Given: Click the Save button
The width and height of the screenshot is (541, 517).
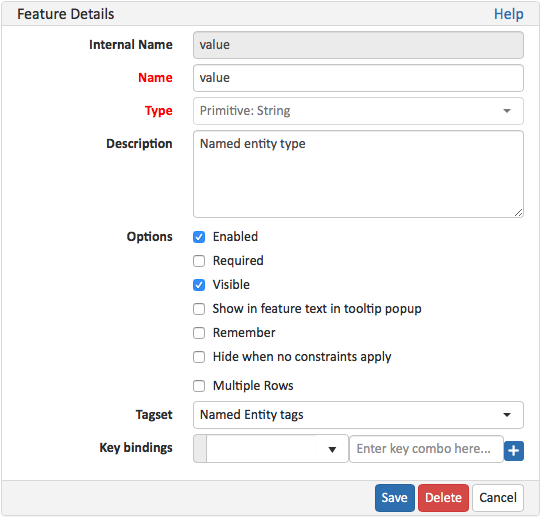Looking at the screenshot, I should coord(395,498).
